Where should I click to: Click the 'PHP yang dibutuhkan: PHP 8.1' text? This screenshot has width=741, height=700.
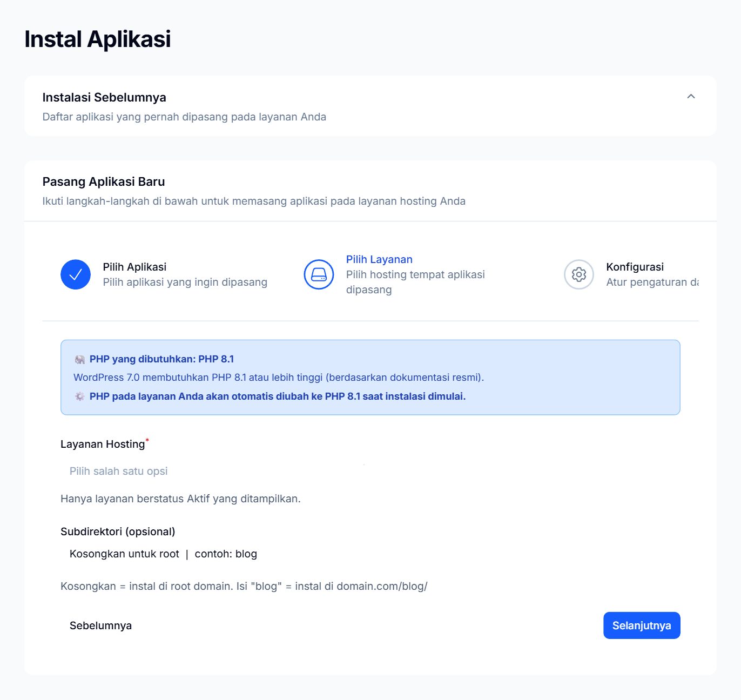point(161,359)
